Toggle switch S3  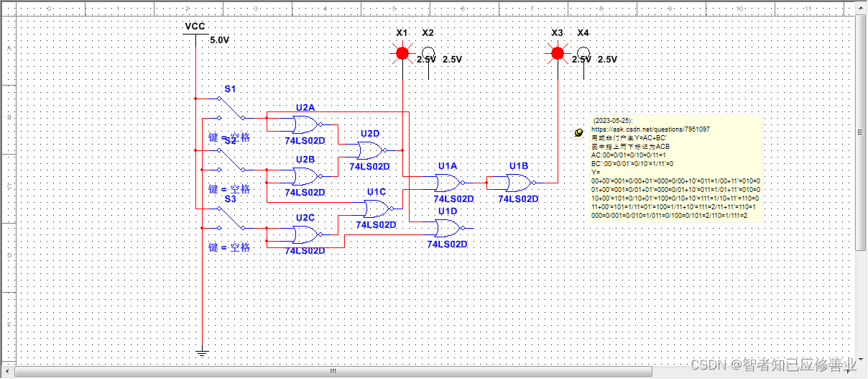230,219
